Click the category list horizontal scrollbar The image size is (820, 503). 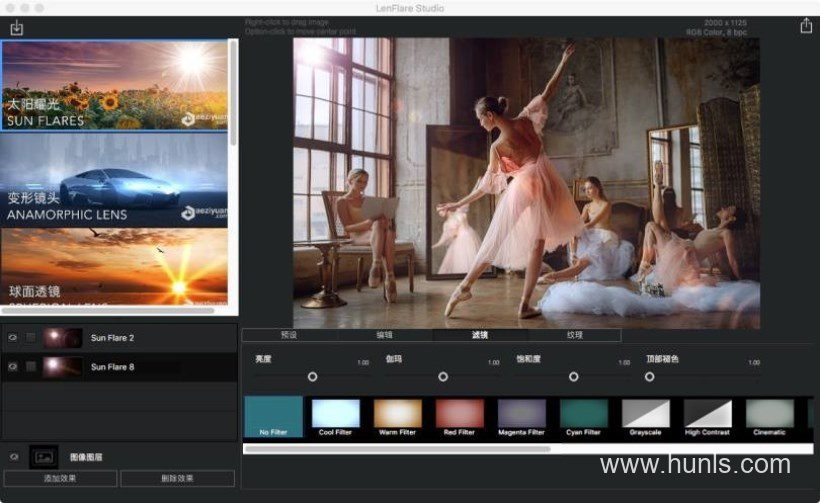tap(108, 311)
